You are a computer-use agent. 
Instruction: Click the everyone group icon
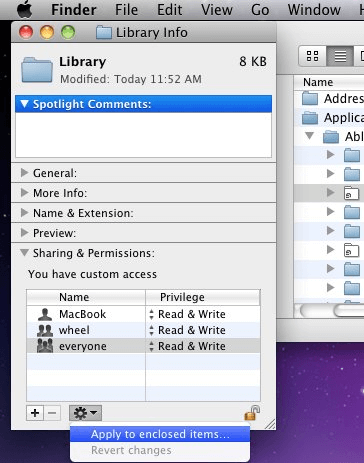45,346
